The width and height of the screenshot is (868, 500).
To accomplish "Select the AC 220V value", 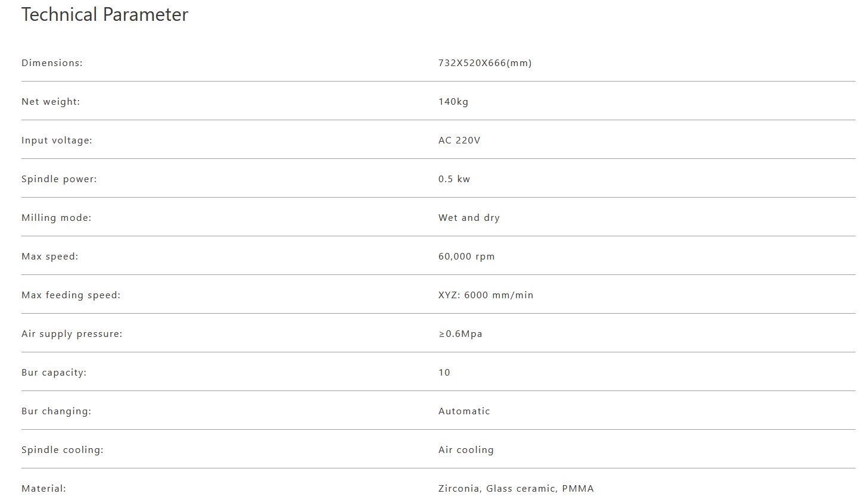I will click(459, 140).
